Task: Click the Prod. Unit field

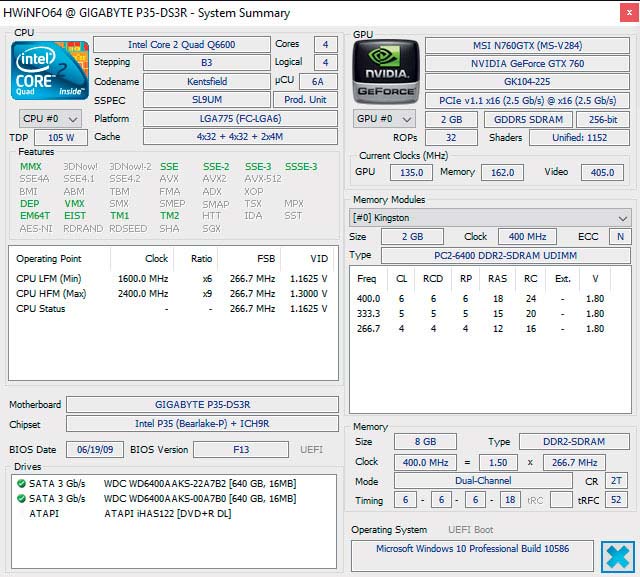Action: tap(305, 100)
